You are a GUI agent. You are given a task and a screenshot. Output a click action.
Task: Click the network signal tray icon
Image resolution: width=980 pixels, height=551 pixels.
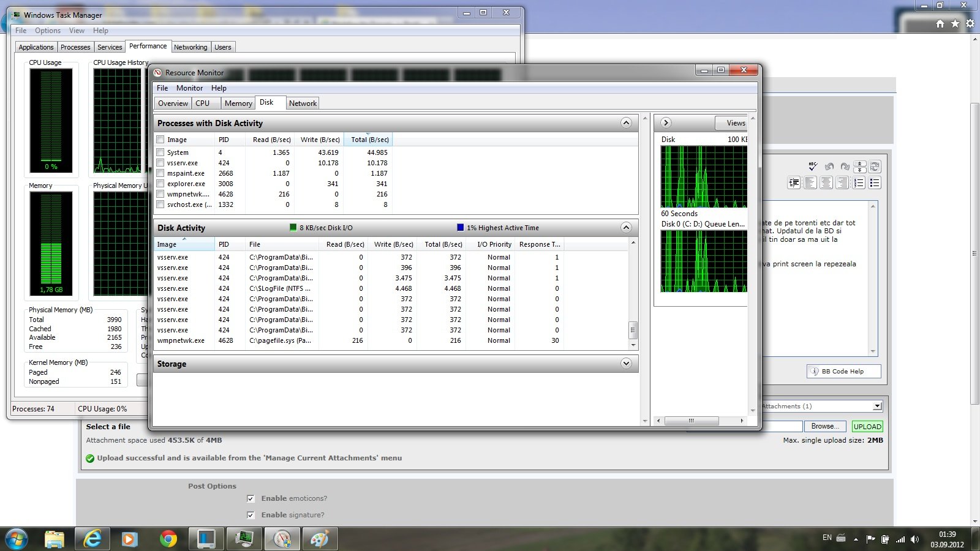click(x=900, y=539)
